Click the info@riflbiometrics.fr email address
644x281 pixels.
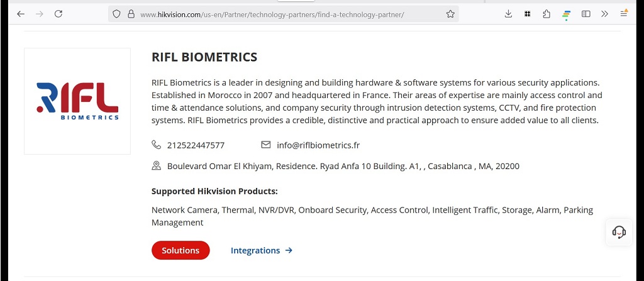pos(318,145)
